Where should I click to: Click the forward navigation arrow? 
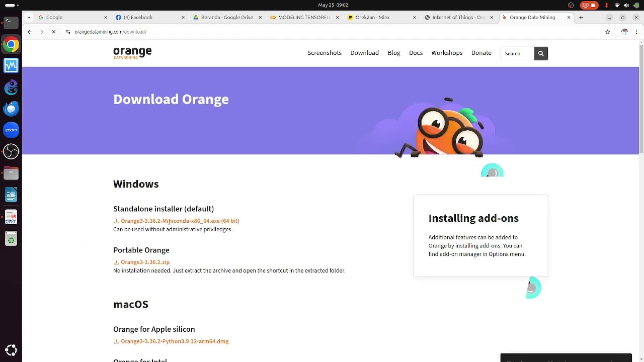pyautogui.click(x=41, y=32)
